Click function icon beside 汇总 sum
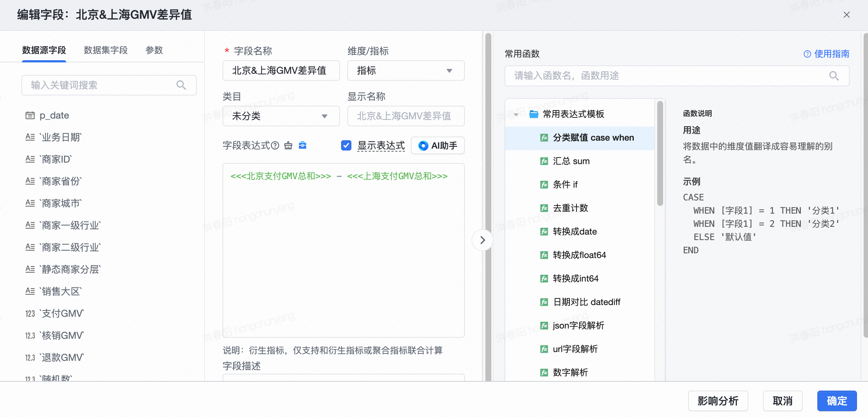 click(544, 161)
